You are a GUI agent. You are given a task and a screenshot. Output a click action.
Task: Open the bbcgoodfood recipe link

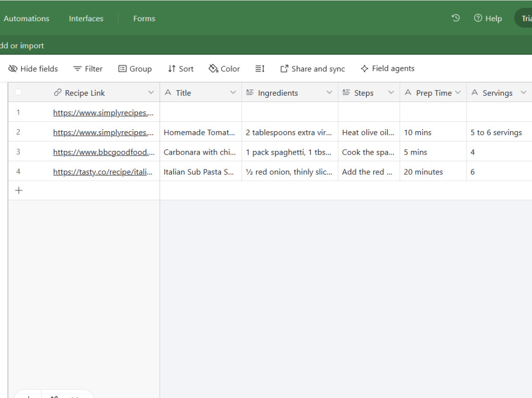104,152
